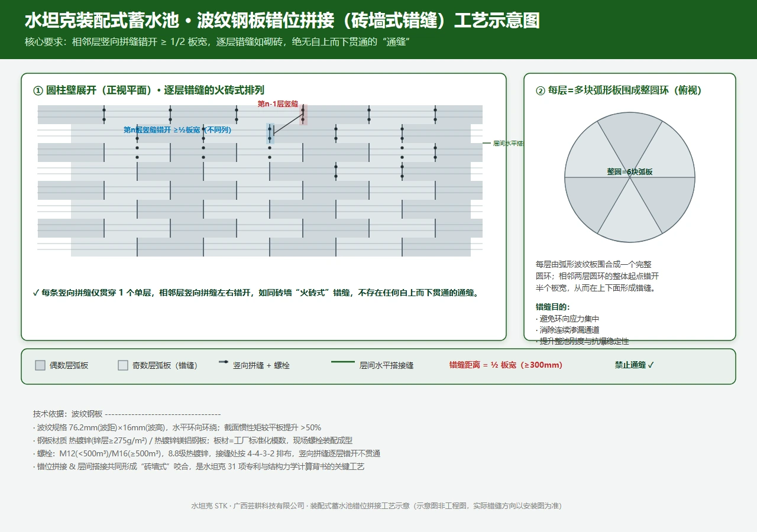The image size is (757, 532).
Task: Click red legend text 错缝距离 = ½ 板宽
Action: coord(506,365)
